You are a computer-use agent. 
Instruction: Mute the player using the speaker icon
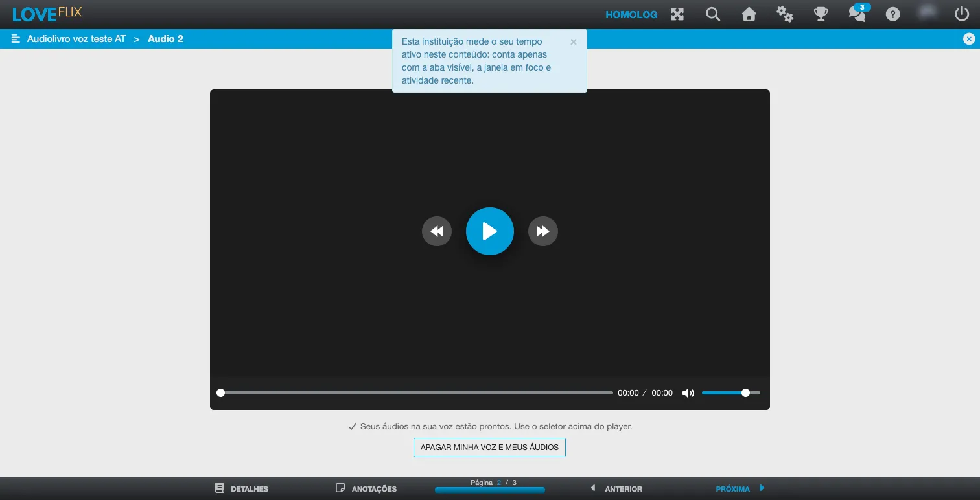click(688, 393)
